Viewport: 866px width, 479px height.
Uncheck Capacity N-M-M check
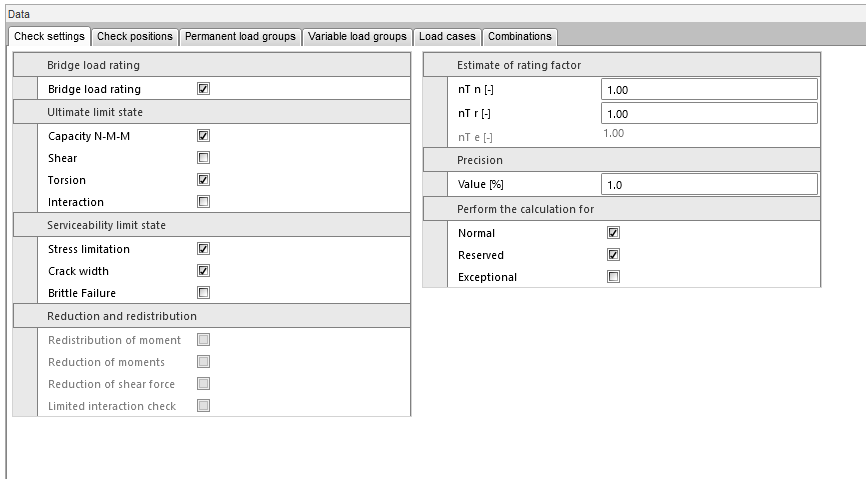[204, 136]
